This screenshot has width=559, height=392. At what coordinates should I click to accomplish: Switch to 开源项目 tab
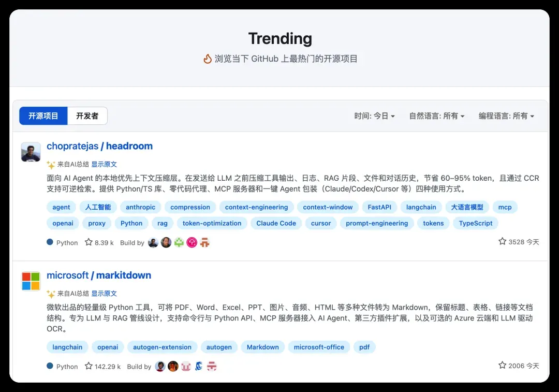[x=43, y=116]
